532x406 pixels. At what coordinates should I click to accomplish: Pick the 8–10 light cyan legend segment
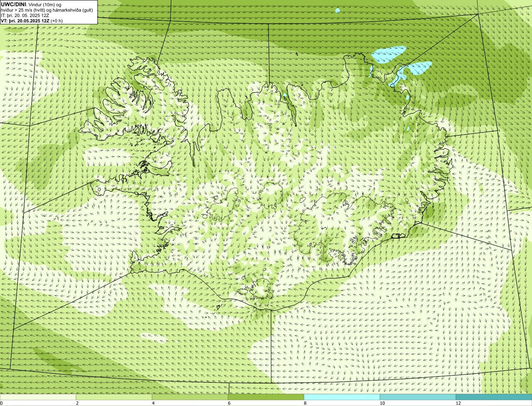tap(342, 397)
